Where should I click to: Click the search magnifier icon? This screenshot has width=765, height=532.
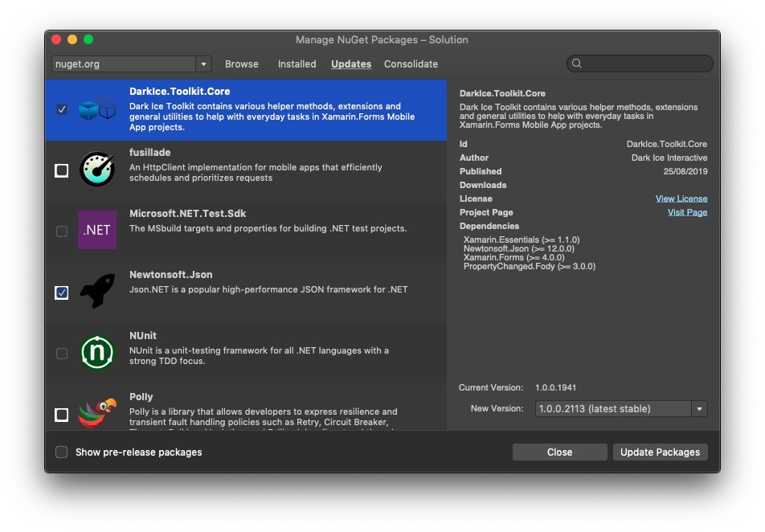coord(577,63)
